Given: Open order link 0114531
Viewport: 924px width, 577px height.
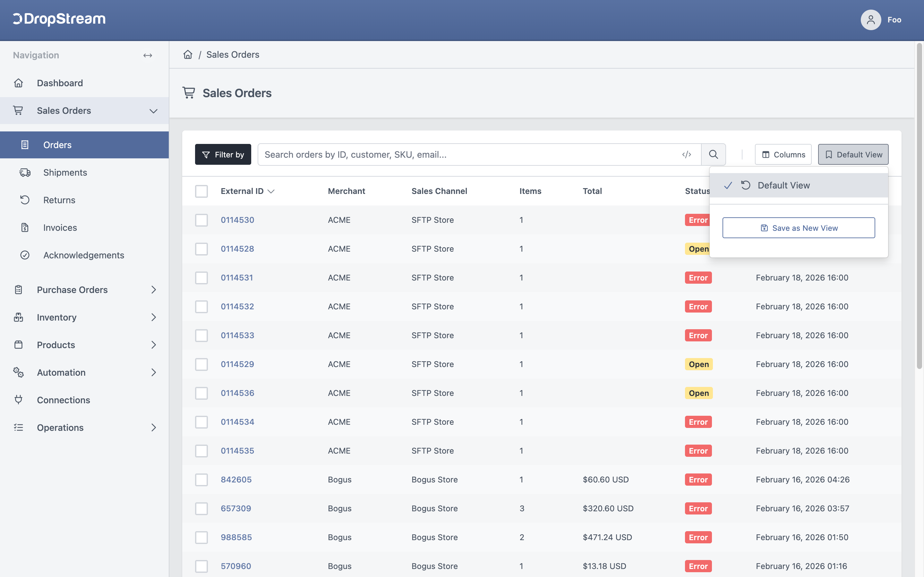Looking at the screenshot, I should click(237, 278).
